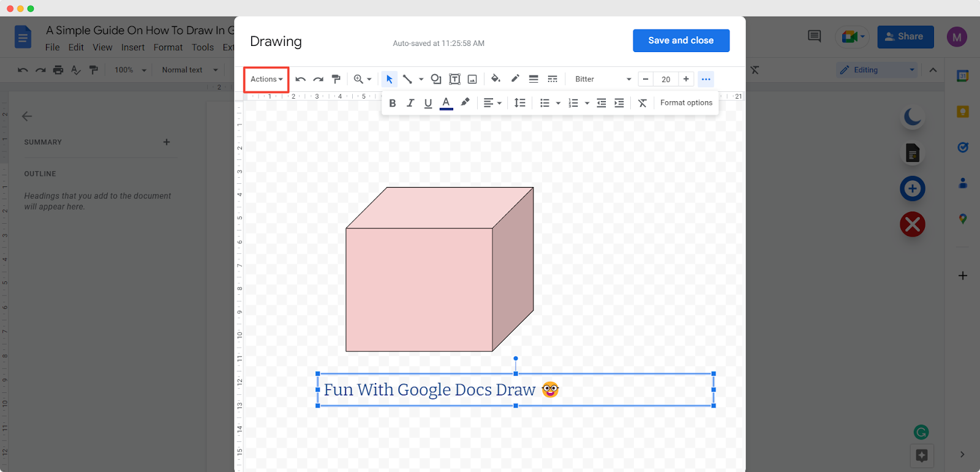
Task: Open the text align dropdown
Action: coord(492,103)
